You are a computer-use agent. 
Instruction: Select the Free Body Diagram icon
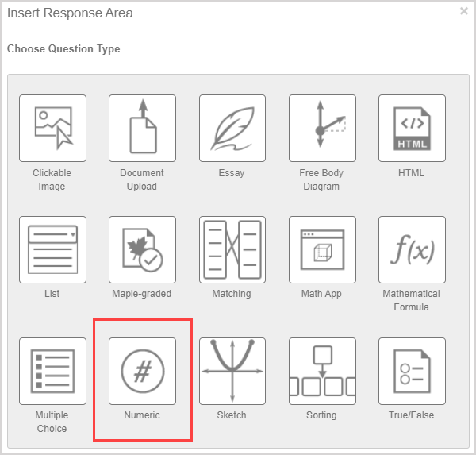tap(322, 129)
